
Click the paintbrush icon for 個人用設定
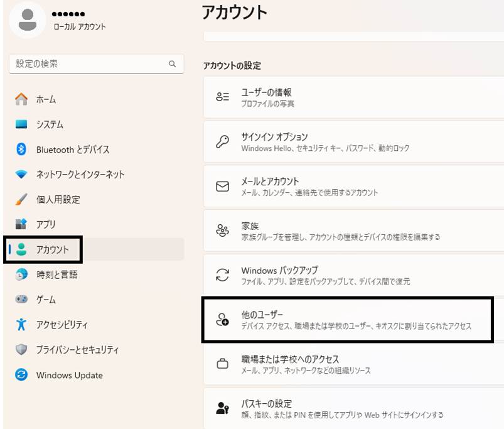[21, 199]
